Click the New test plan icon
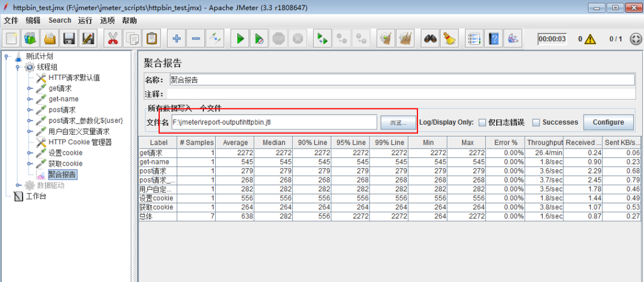The image size is (644, 282). (12, 39)
